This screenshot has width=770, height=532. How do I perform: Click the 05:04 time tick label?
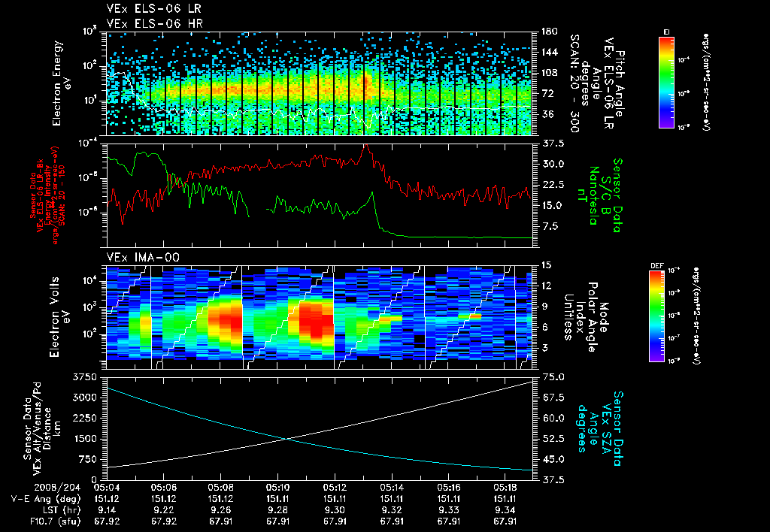pyautogui.click(x=107, y=488)
